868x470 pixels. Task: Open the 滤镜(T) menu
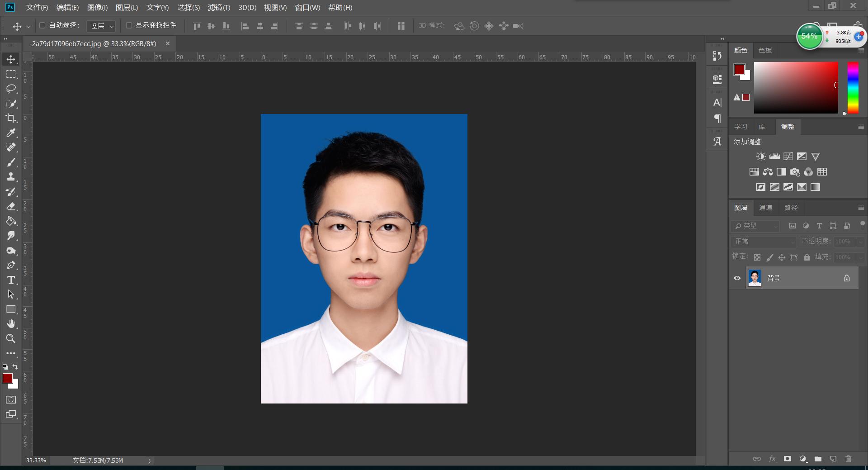click(219, 8)
